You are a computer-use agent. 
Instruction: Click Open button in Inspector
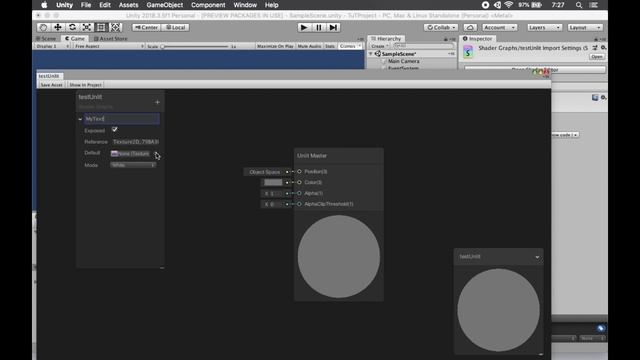click(x=597, y=57)
